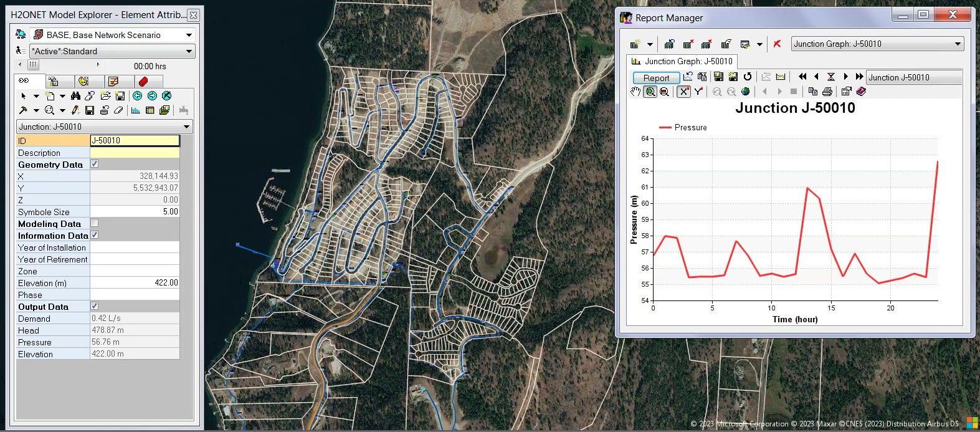Click the graph properties icon next to printer
Image resolution: width=980 pixels, height=432 pixels.
pyautogui.click(x=846, y=92)
